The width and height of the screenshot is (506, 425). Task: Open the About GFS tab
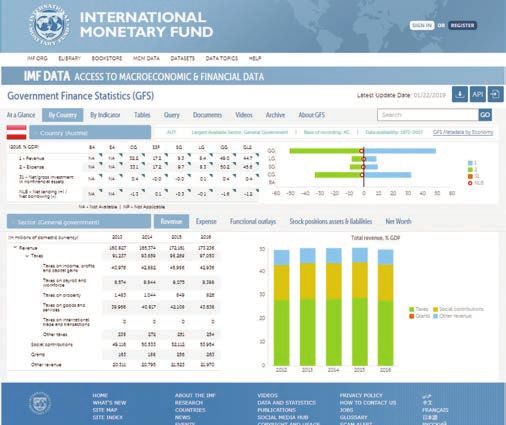tap(311, 115)
